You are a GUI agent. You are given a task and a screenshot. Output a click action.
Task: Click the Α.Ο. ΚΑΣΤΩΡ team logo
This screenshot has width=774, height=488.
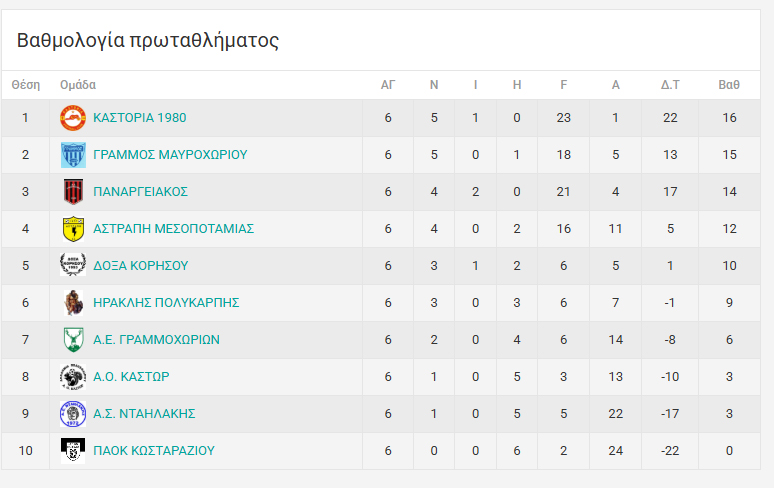73,377
